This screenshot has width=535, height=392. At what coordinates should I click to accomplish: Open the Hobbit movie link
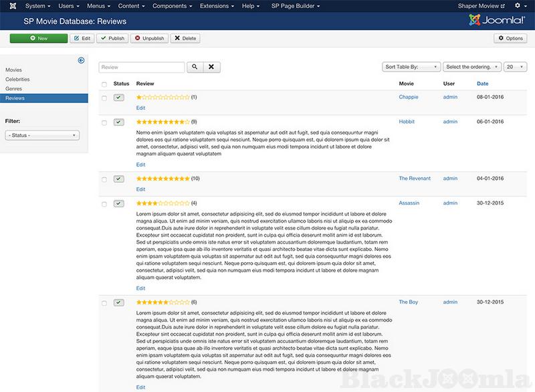pyautogui.click(x=407, y=122)
